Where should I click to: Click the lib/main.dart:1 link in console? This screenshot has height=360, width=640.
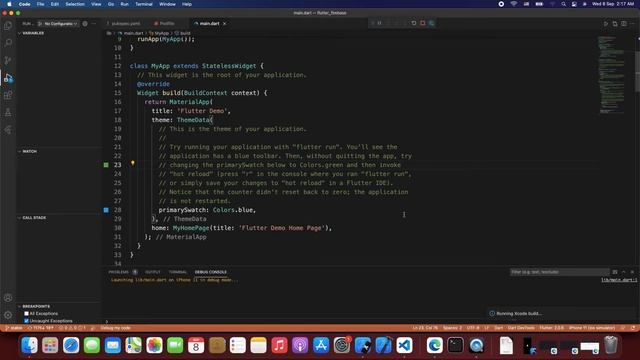(619, 280)
